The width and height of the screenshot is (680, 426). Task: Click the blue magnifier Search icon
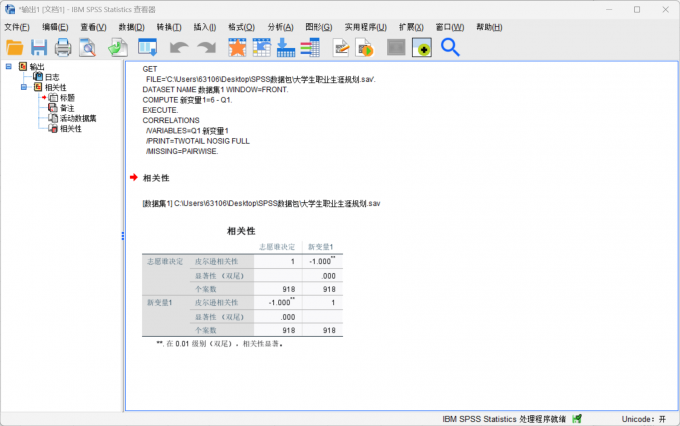click(450, 47)
